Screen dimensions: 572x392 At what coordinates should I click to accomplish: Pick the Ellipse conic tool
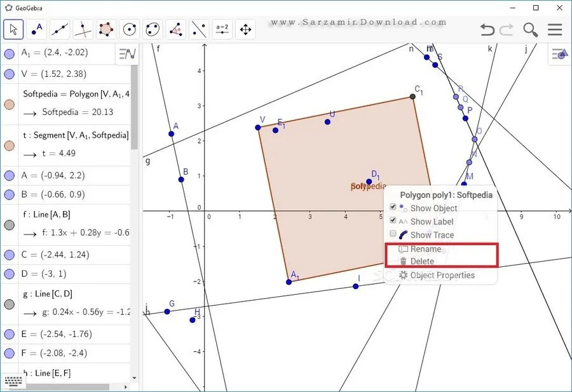pyautogui.click(x=153, y=29)
